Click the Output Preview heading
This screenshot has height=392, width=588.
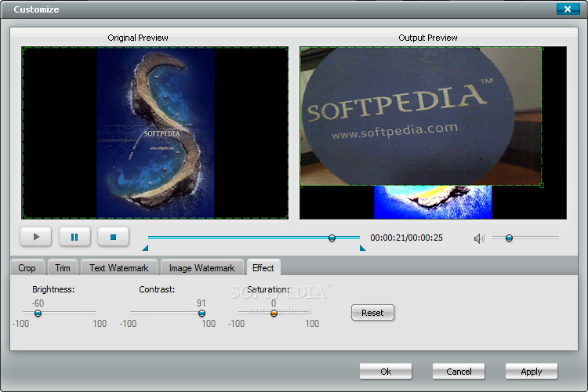pos(428,38)
